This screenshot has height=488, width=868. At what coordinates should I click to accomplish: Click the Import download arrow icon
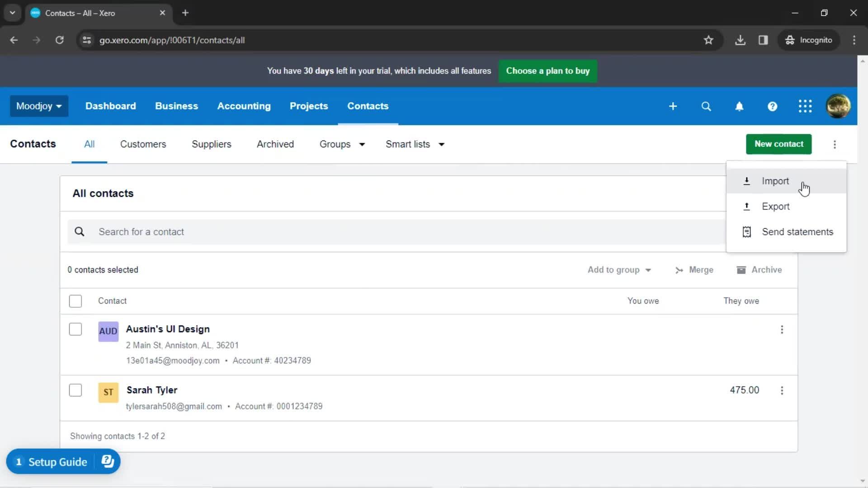coord(747,181)
